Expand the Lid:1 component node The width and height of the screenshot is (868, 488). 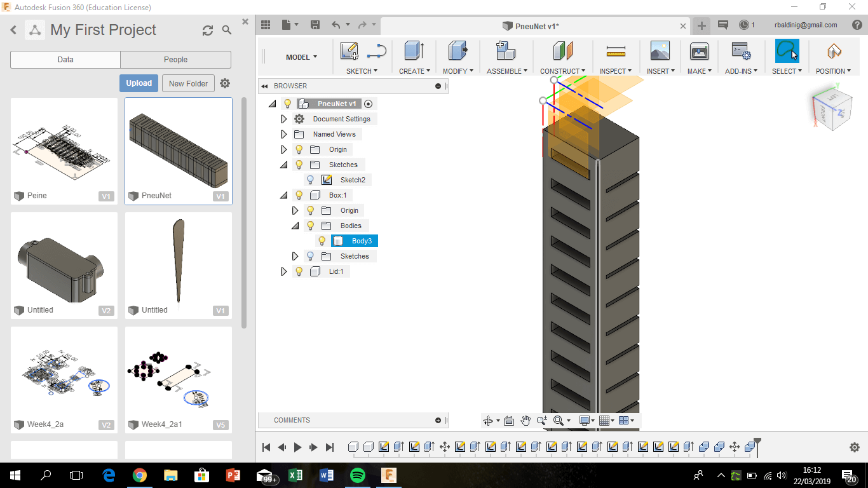pos(284,271)
